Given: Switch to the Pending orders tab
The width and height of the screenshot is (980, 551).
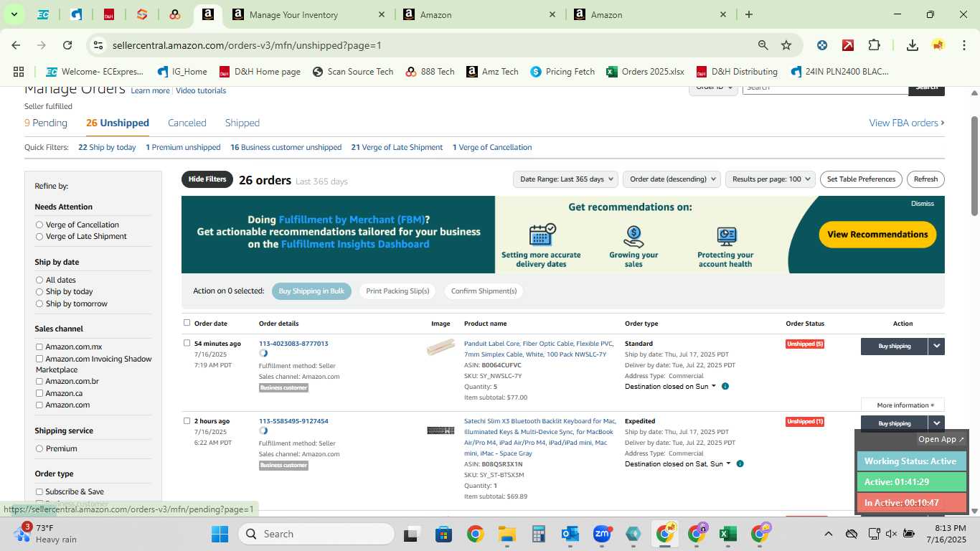Looking at the screenshot, I should (46, 123).
